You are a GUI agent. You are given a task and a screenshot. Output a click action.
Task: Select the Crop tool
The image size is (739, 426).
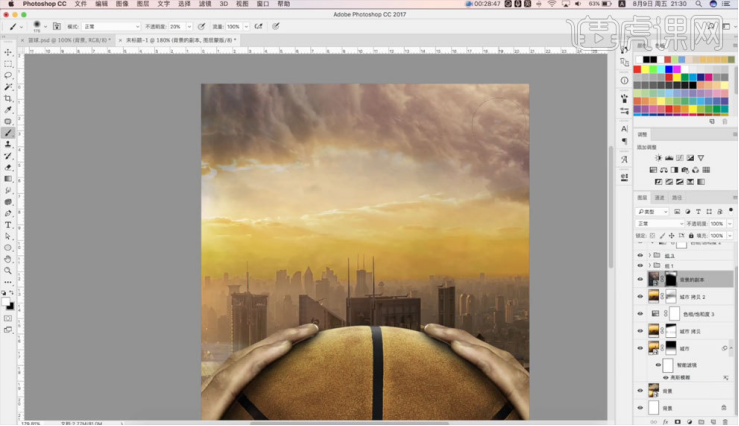pyautogui.click(x=8, y=98)
